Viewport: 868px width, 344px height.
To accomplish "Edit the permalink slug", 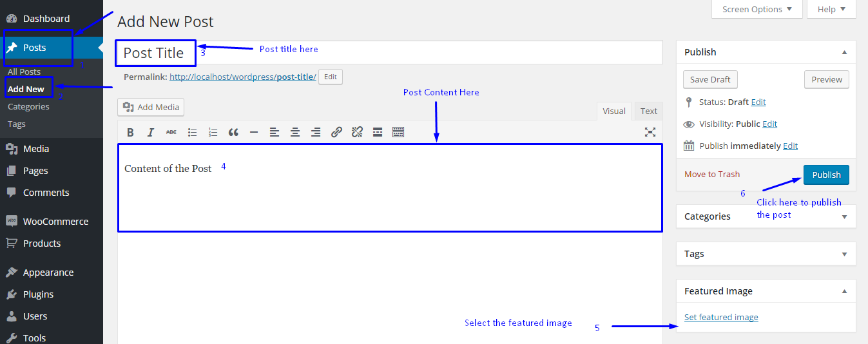I will pos(331,77).
